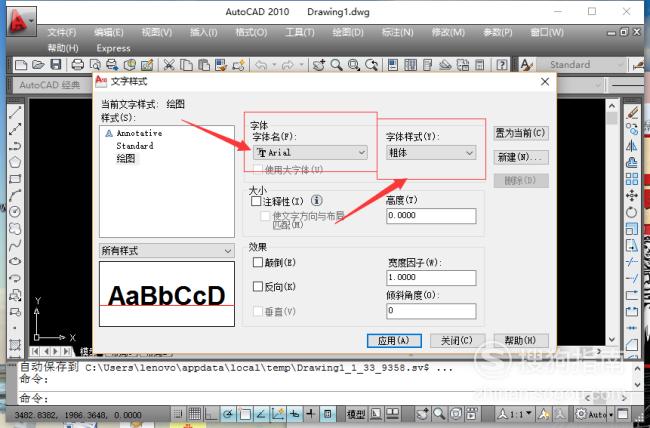
Task: Click the 帮助(H) dialog button
Action: (x=521, y=341)
